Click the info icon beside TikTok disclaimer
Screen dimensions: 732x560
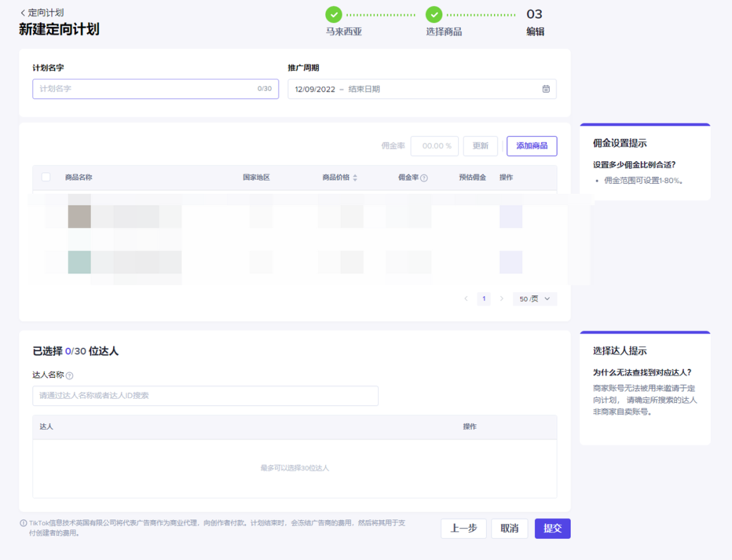[x=23, y=523]
